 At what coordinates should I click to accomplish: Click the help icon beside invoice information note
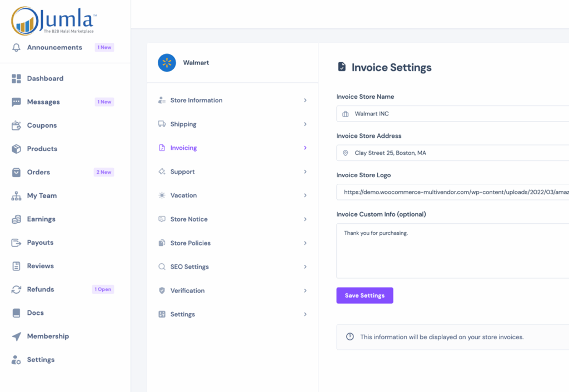click(350, 337)
